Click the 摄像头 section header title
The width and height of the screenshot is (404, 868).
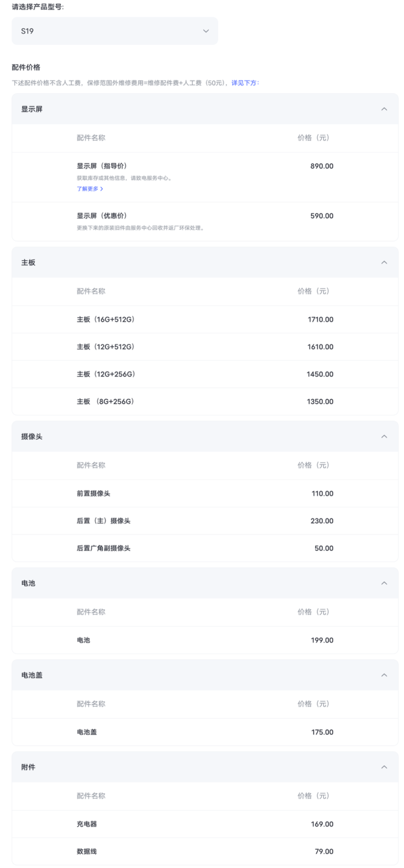[32, 437]
